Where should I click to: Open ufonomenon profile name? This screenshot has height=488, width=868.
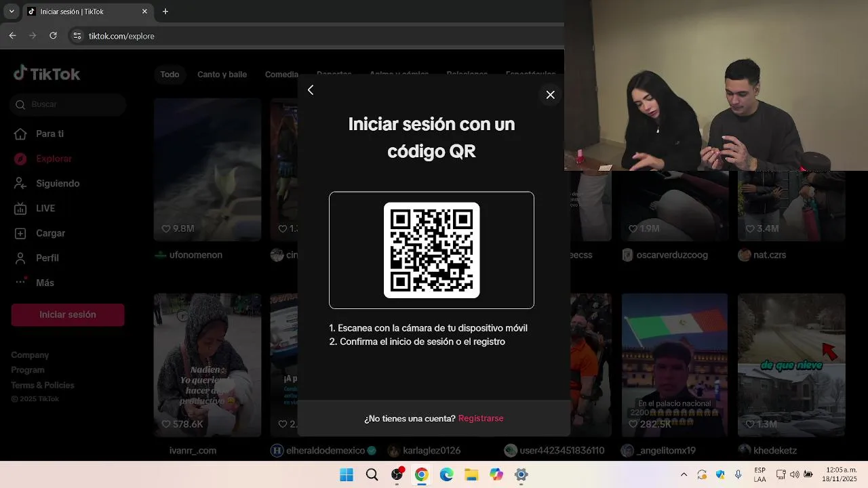pos(195,255)
